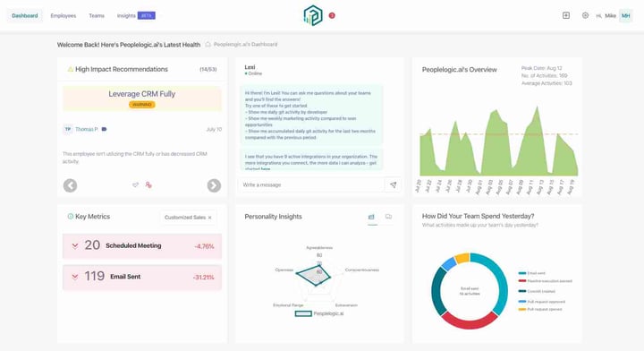644x351 pixels.
Task: Toggle Email sent legend in donut chart
Action: click(x=532, y=273)
